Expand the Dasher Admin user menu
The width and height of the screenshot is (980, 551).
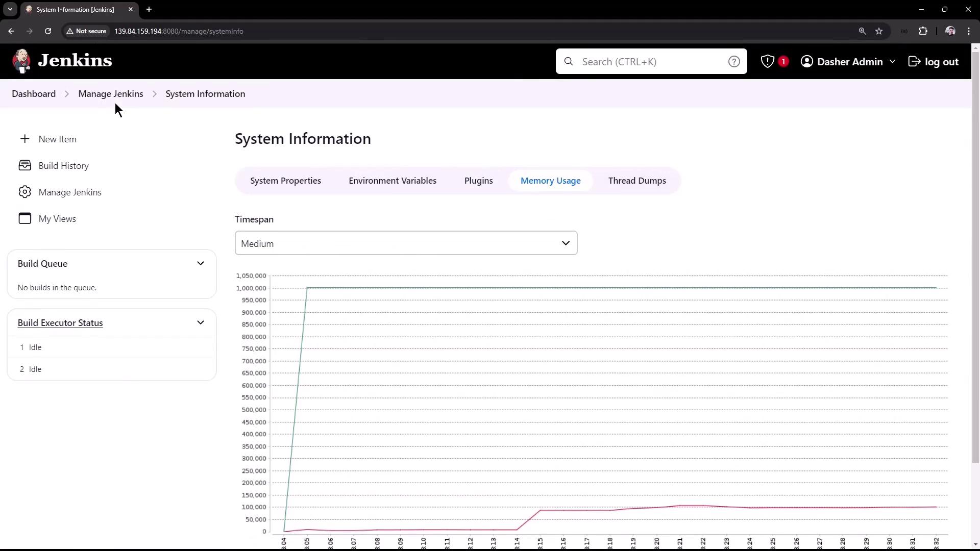tap(892, 62)
